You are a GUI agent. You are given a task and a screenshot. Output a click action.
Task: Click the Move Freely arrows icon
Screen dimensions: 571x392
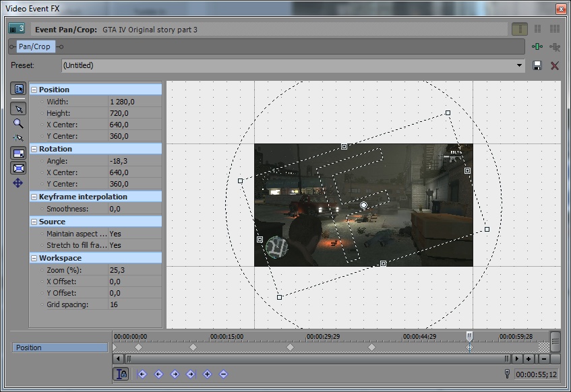pyautogui.click(x=18, y=183)
